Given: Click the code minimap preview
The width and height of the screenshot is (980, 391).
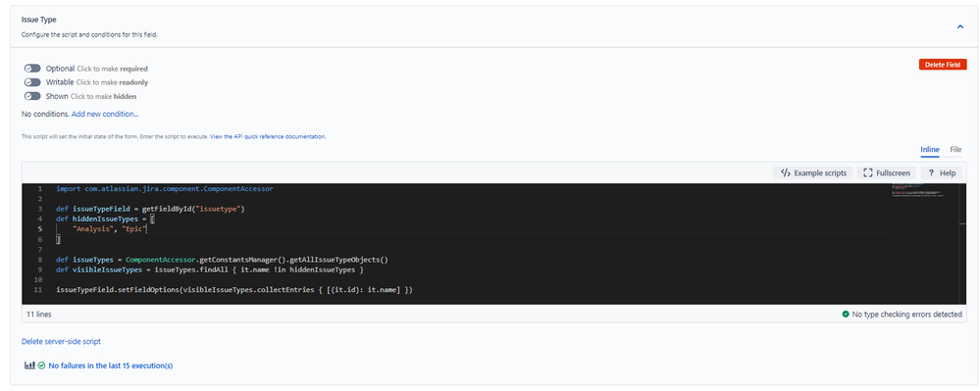Looking at the screenshot, I should pos(917,190).
